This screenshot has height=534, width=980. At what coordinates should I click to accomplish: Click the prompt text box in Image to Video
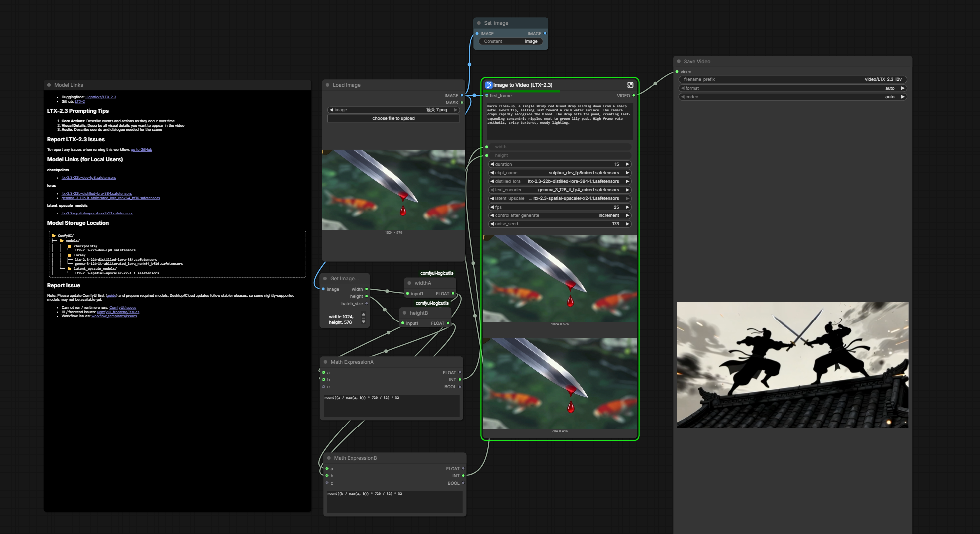[560, 121]
